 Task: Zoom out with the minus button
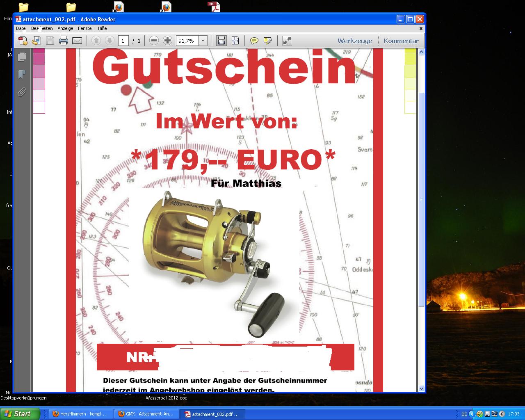coord(154,41)
